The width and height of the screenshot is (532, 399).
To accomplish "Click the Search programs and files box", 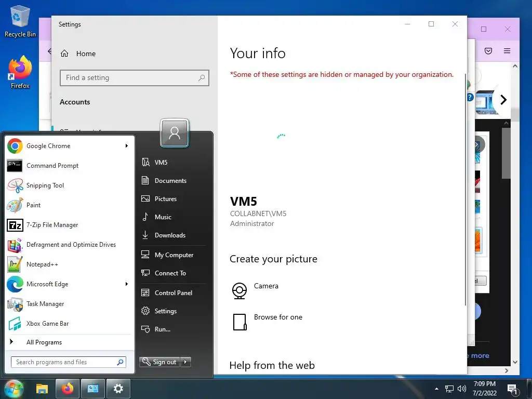I will (68, 362).
